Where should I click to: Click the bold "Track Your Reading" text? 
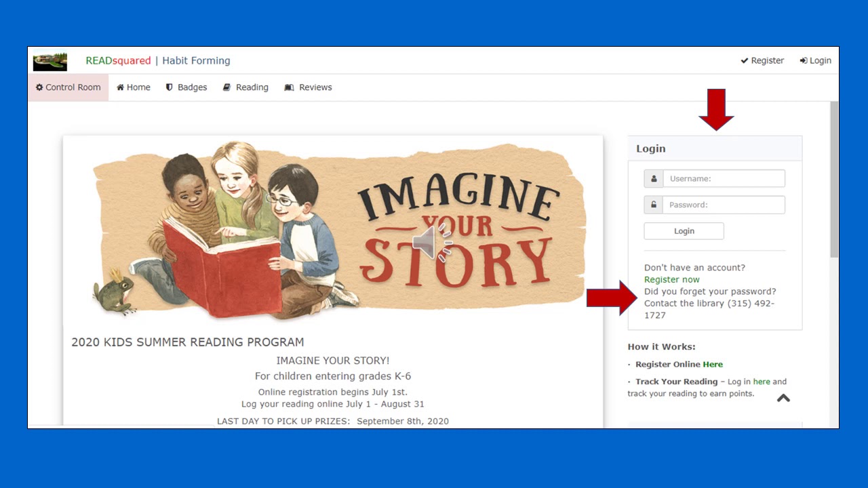click(676, 382)
